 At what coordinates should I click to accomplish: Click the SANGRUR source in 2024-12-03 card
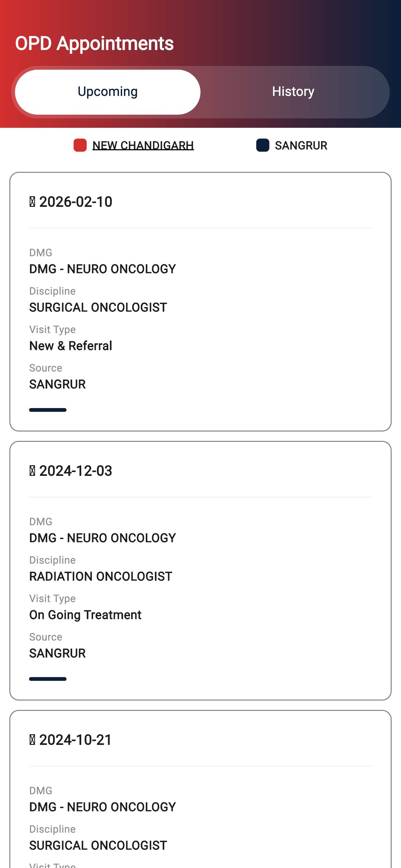point(57,653)
